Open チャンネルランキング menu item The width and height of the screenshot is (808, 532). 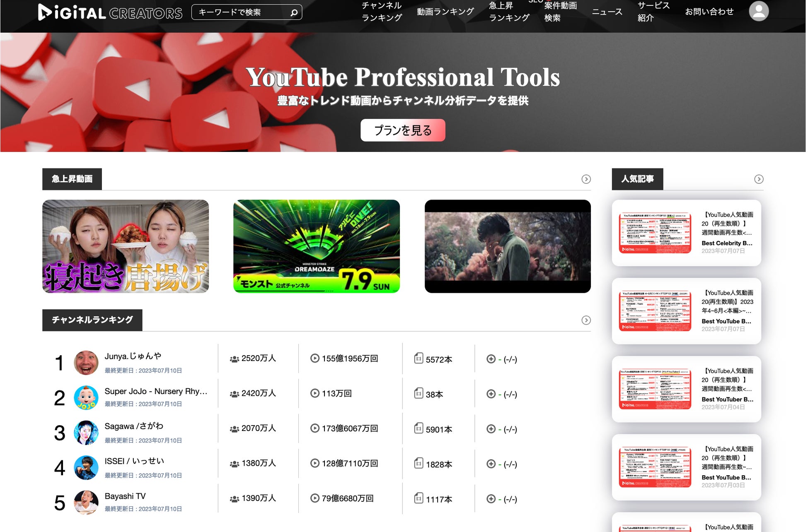point(382,12)
